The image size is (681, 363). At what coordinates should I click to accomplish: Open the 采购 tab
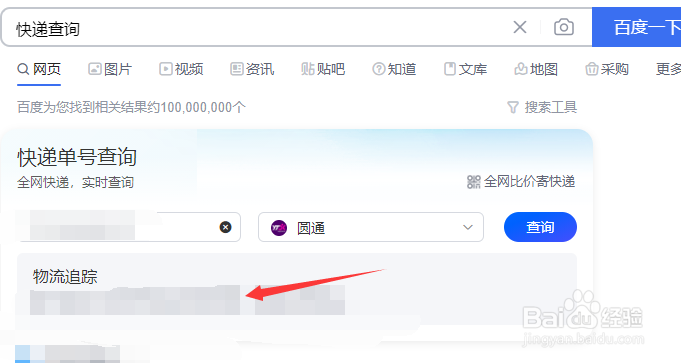click(x=607, y=69)
